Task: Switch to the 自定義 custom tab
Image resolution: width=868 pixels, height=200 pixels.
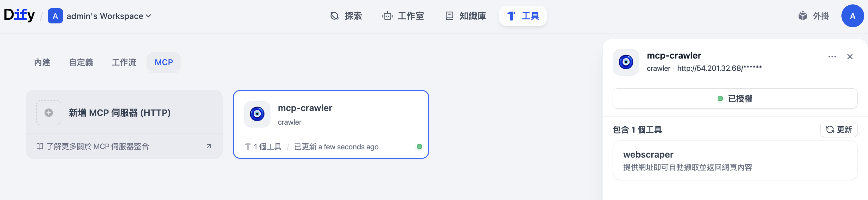Action: 81,62
